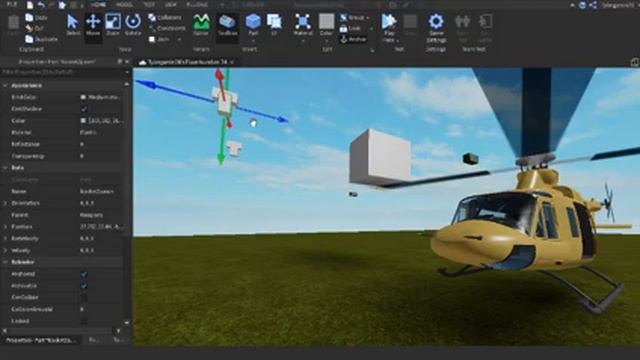Toggle the Archivable checkbox
Viewport: 640px width, 360px height.
tap(84, 286)
